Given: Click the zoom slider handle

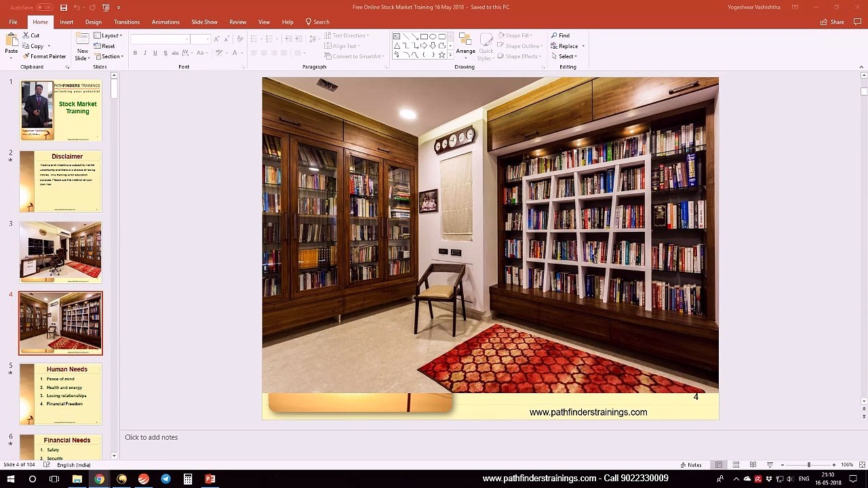Looking at the screenshot, I should (x=808, y=465).
